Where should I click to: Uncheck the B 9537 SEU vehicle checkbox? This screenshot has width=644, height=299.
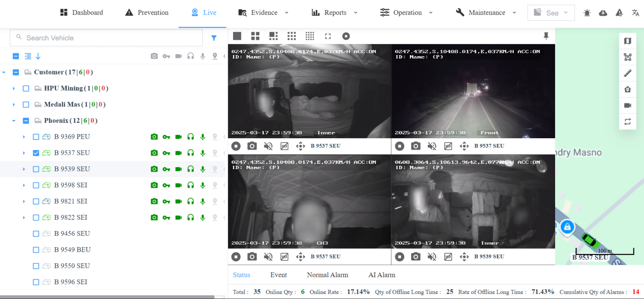point(36,153)
